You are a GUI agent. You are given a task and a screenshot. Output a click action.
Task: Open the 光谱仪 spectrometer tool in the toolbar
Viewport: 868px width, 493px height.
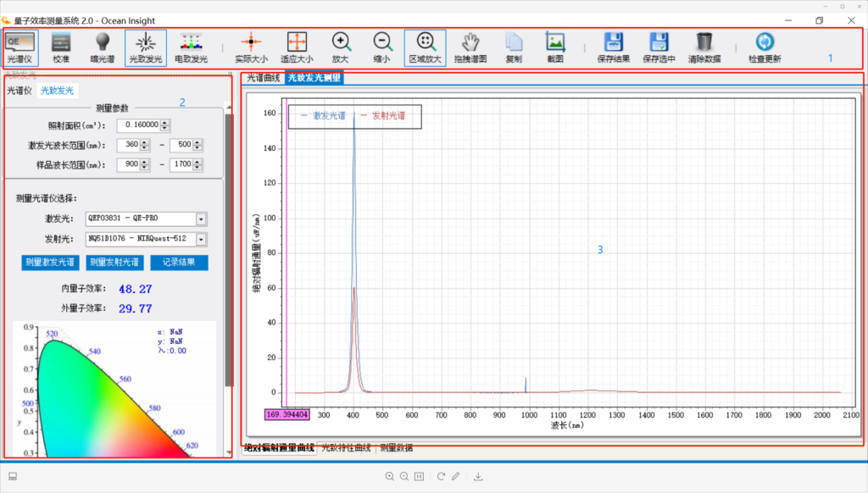click(20, 47)
